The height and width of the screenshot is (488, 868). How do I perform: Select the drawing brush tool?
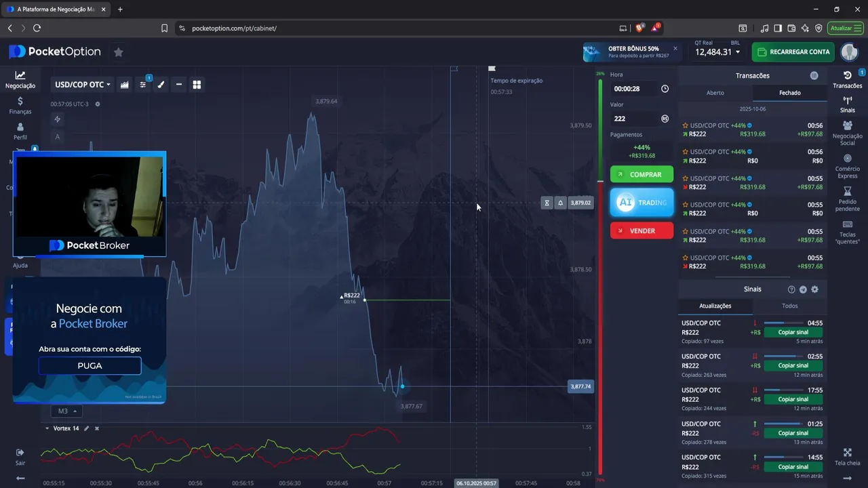161,85
